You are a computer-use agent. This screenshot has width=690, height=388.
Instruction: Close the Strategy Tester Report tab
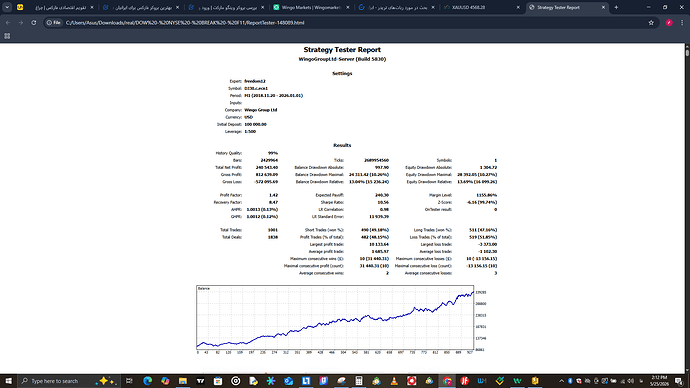click(603, 7)
